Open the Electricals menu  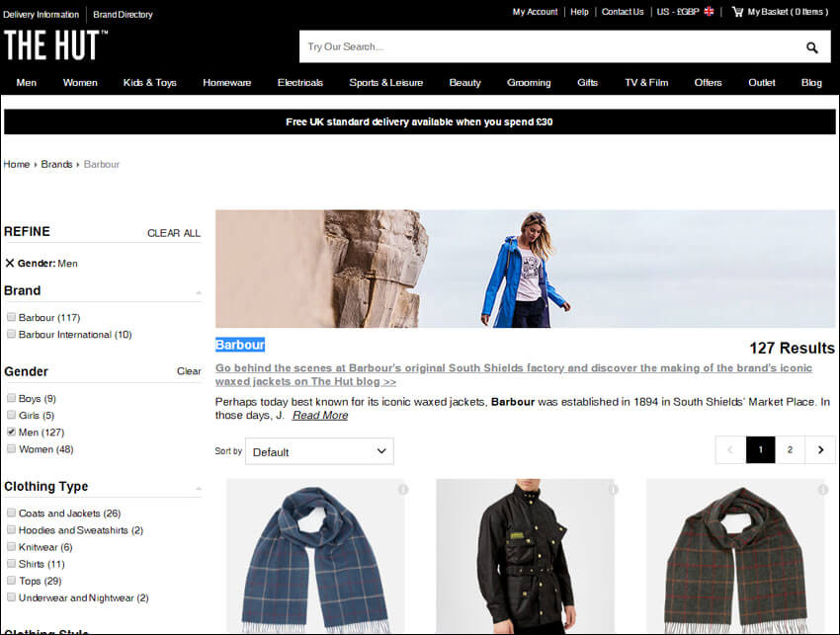click(300, 82)
